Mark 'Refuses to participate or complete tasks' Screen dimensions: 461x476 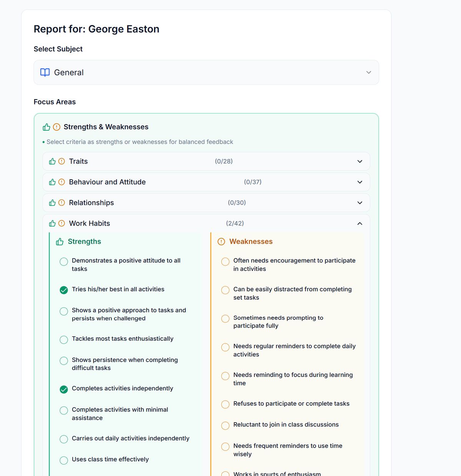coord(225,405)
